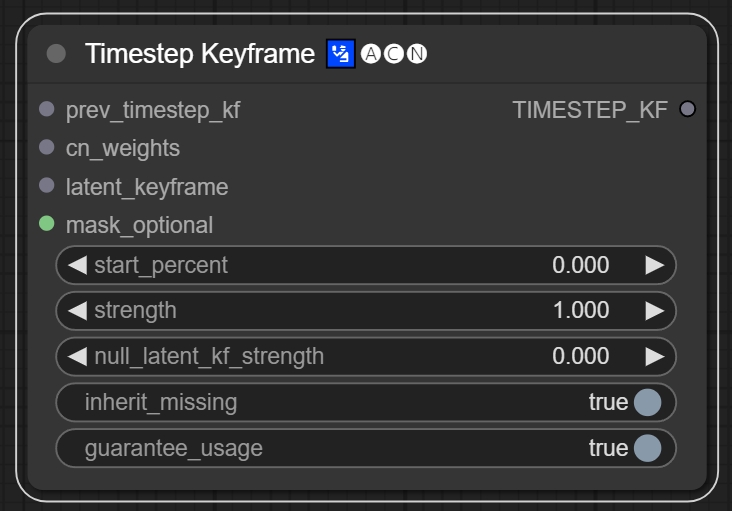732x511 pixels.
Task: Decrease start_percent with left arrow
Action: (x=77, y=265)
